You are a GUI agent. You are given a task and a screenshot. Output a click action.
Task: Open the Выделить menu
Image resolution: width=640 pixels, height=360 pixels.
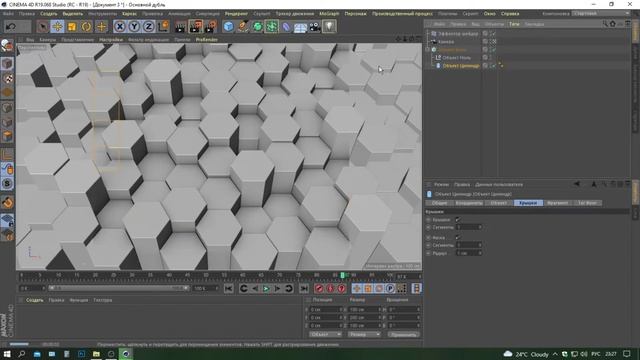click(73, 13)
